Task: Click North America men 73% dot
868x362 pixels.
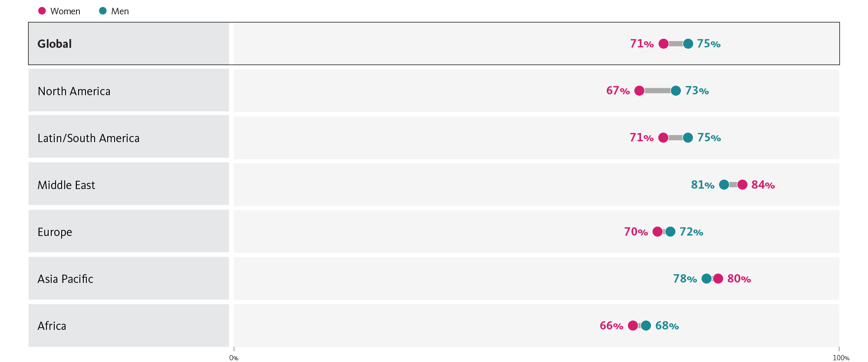Action: (676, 91)
